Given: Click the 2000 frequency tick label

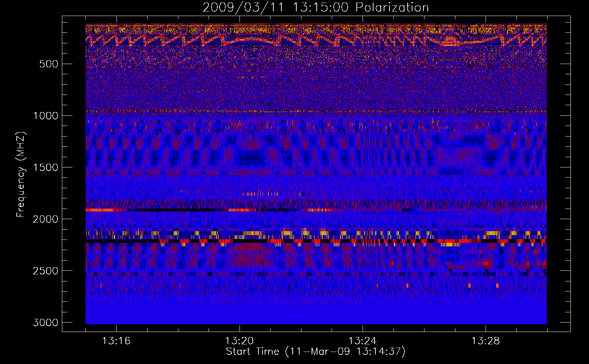Looking at the screenshot, I should 46,219.
